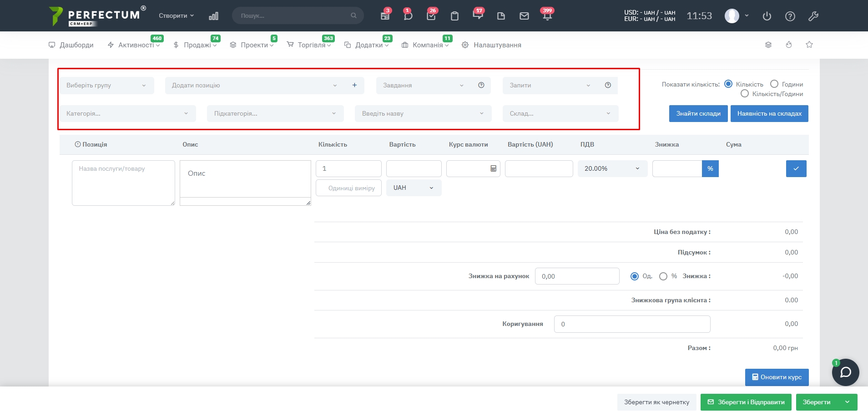The width and height of the screenshot is (868, 417).
Task: Click Зберегти як чернетку button
Action: (656, 402)
